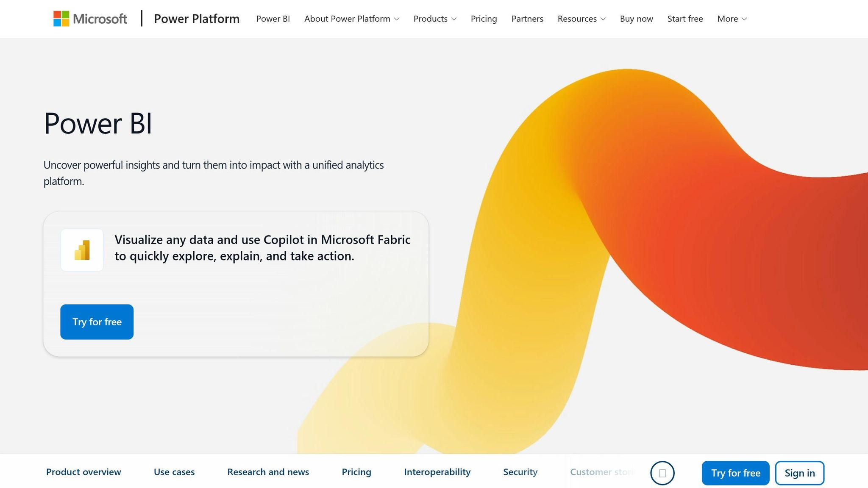Open the Partners page link
Viewport: 868px width, 488px height.
527,19
